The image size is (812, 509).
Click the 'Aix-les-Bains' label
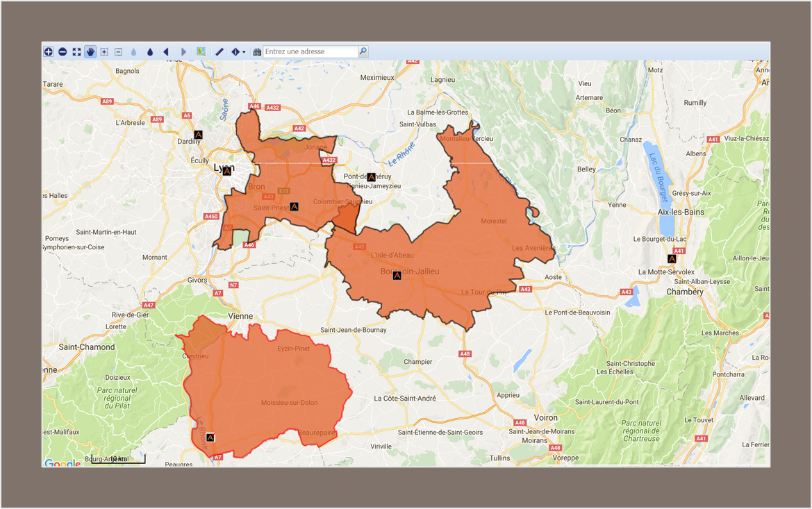click(681, 212)
